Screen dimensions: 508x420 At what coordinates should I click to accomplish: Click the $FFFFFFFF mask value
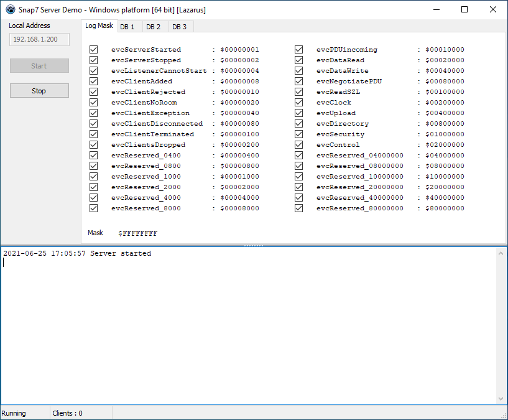pyautogui.click(x=137, y=233)
